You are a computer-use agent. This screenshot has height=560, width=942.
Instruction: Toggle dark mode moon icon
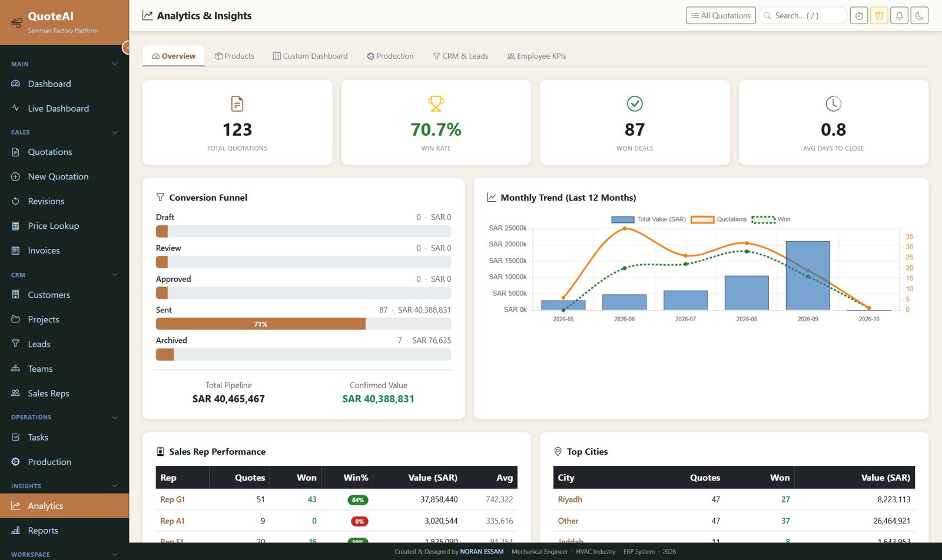pyautogui.click(x=920, y=16)
